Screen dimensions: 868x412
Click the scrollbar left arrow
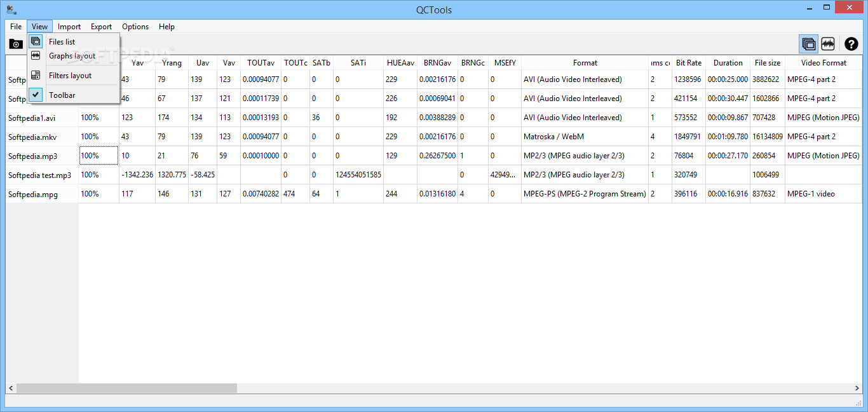[10, 388]
